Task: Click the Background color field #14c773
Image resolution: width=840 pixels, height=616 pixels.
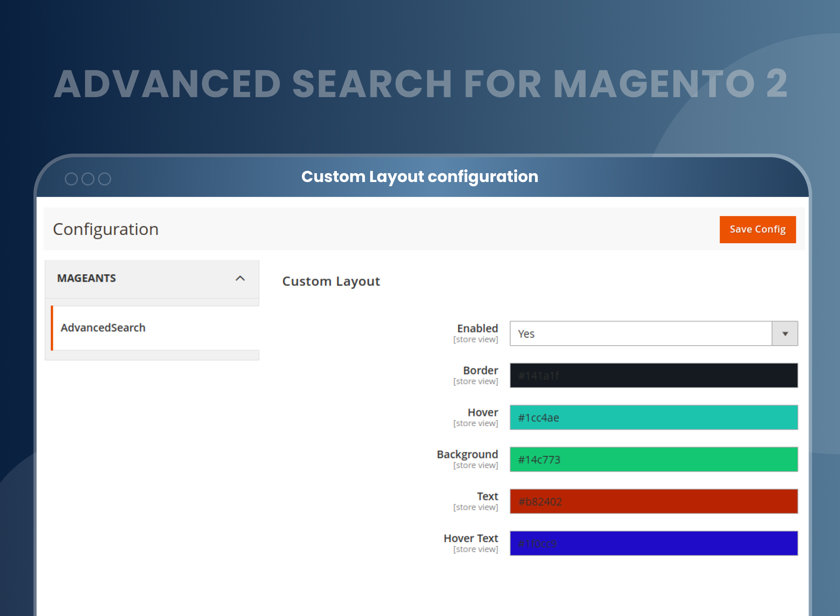Action: click(653, 459)
